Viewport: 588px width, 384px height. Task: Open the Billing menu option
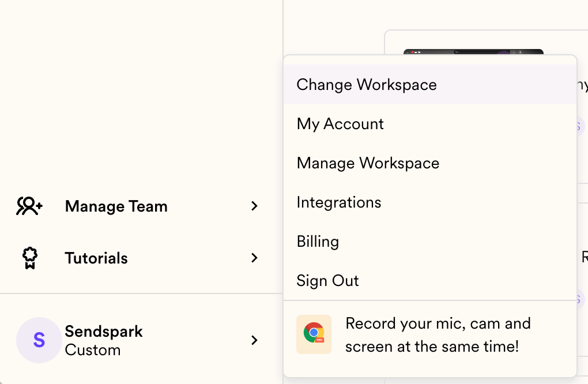(x=430, y=241)
